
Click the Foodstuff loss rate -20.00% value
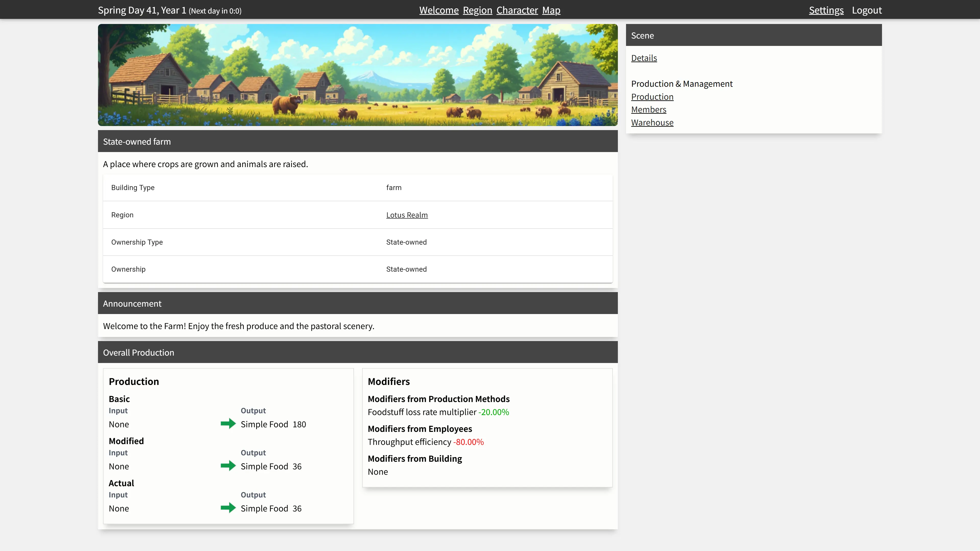pyautogui.click(x=493, y=412)
